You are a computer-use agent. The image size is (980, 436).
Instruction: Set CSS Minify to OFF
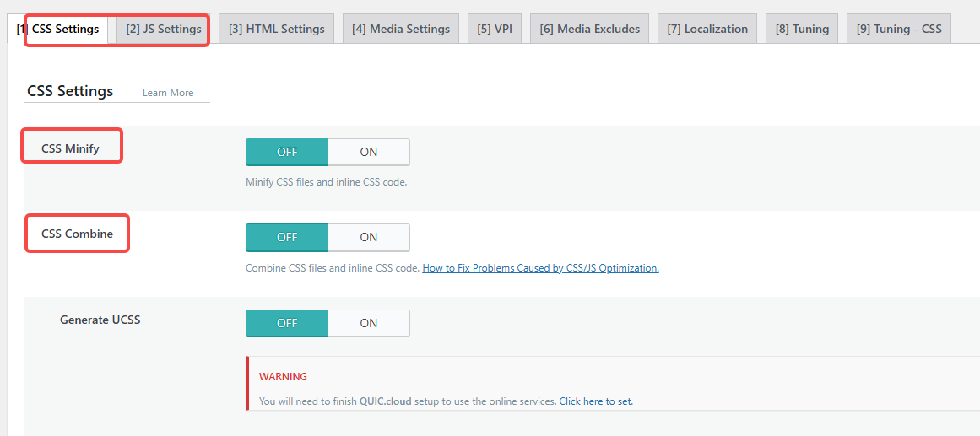(x=287, y=152)
